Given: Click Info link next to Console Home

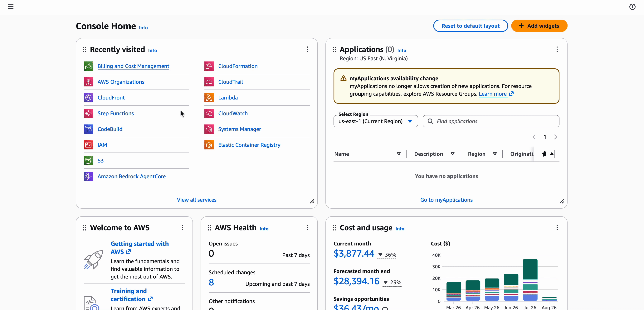Looking at the screenshot, I should point(143,28).
